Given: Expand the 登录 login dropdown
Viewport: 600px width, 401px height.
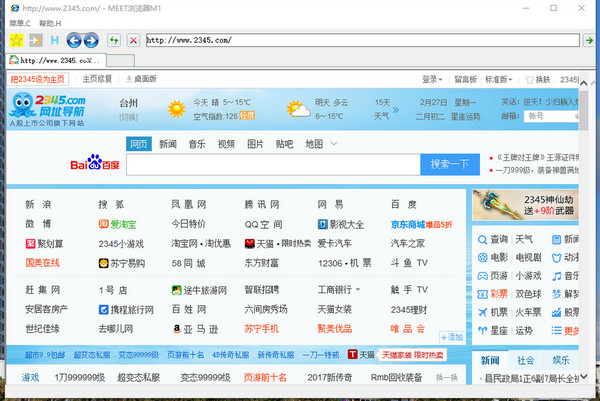Looking at the screenshot, I should pyautogui.click(x=432, y=79).
